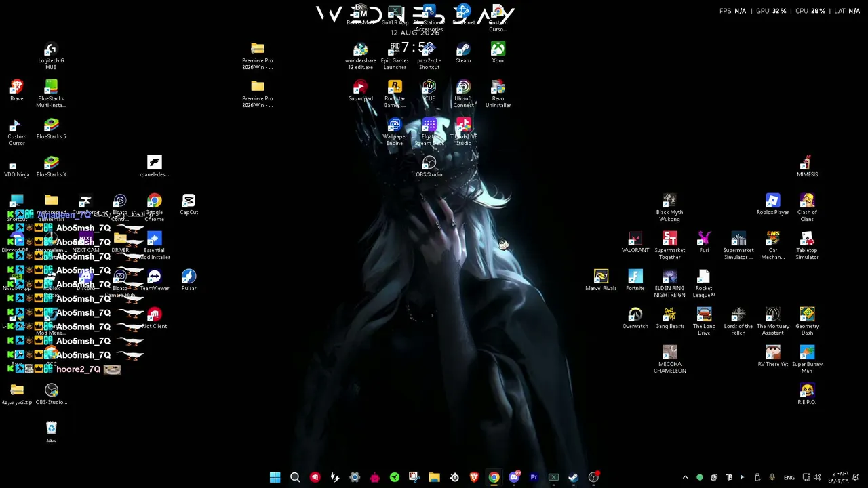Image resolution: width=868 pixels, height=488 pixels.
Task: Select the BlueStacks 5 desktop icon
Action: pos(51,129)
